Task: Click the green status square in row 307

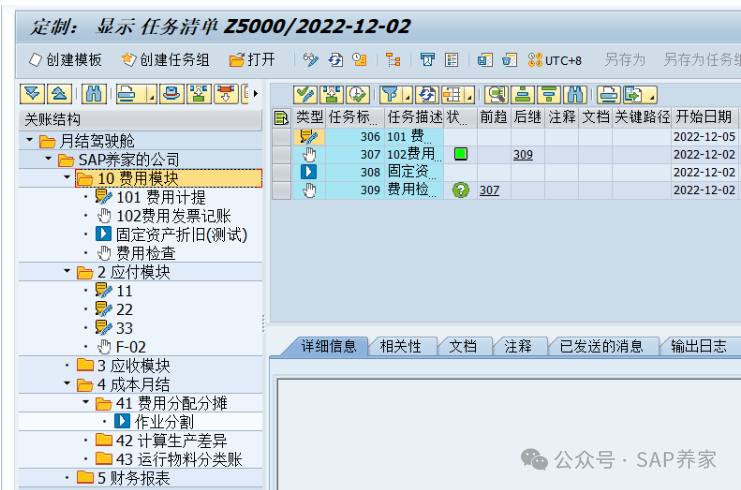Action: (x=460, y=154)
